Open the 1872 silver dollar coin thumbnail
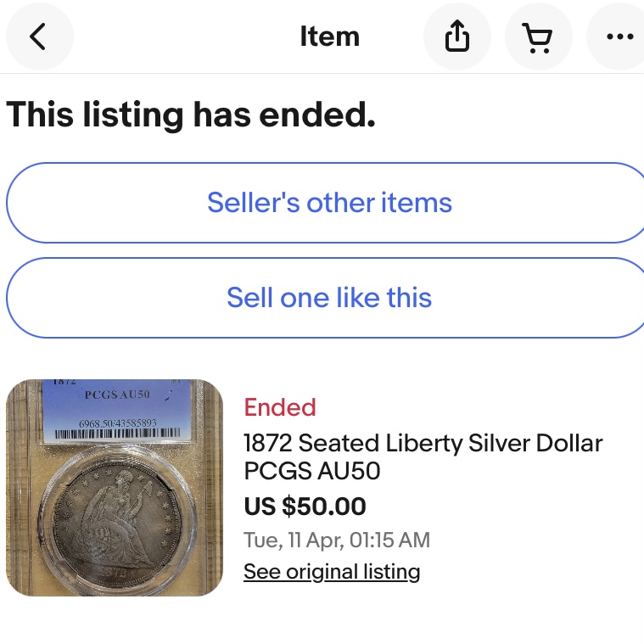This screenshot has height=644, width=644. pos(115,488)
